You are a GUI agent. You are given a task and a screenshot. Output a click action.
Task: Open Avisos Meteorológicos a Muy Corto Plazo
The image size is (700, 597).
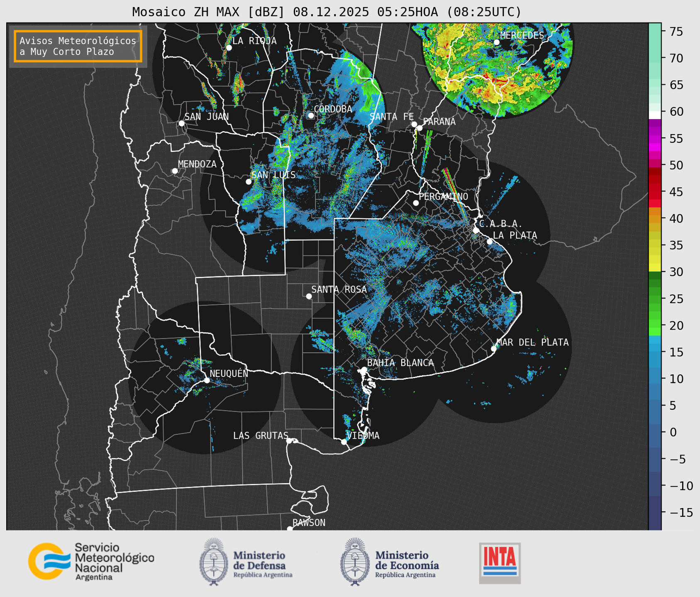(78, 46)
